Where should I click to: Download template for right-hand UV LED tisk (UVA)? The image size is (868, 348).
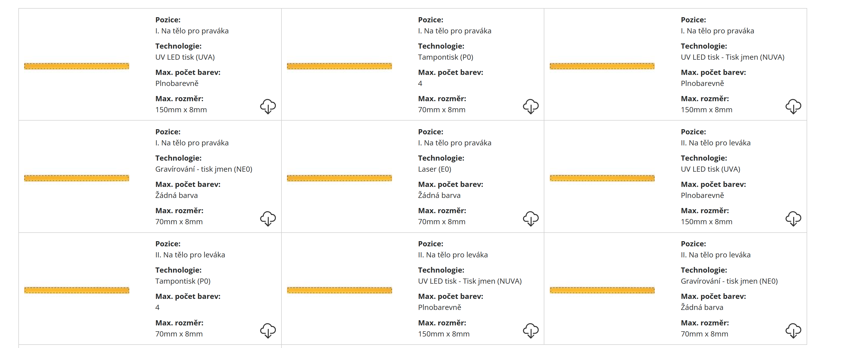pos(268,107)
